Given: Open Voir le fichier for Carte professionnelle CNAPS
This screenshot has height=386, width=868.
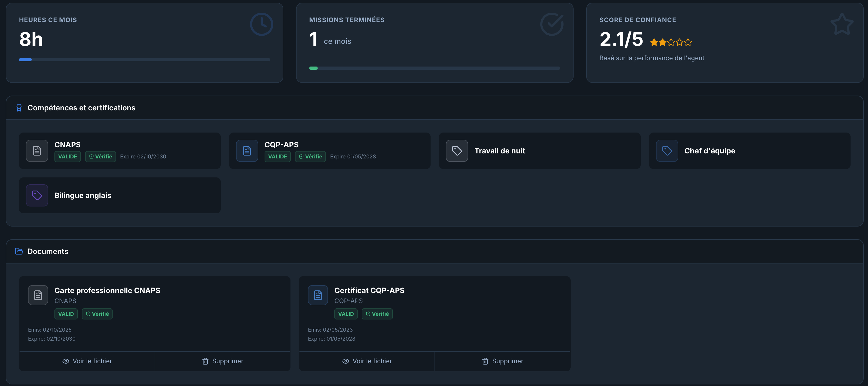Looking at the screenshot, I should coord(87,361).
